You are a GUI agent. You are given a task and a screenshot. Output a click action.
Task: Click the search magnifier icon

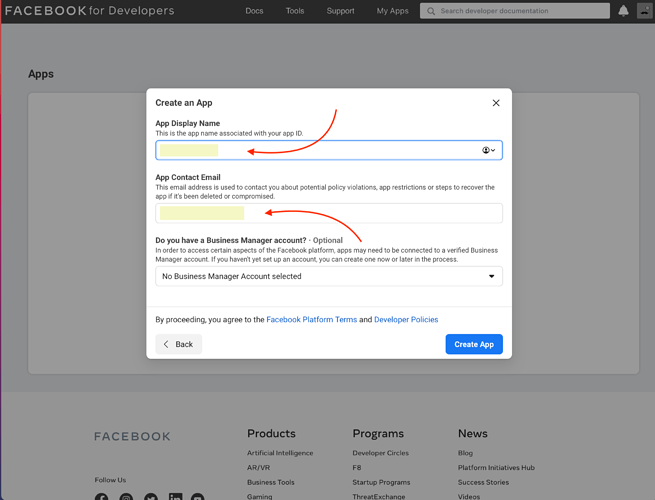431,11
